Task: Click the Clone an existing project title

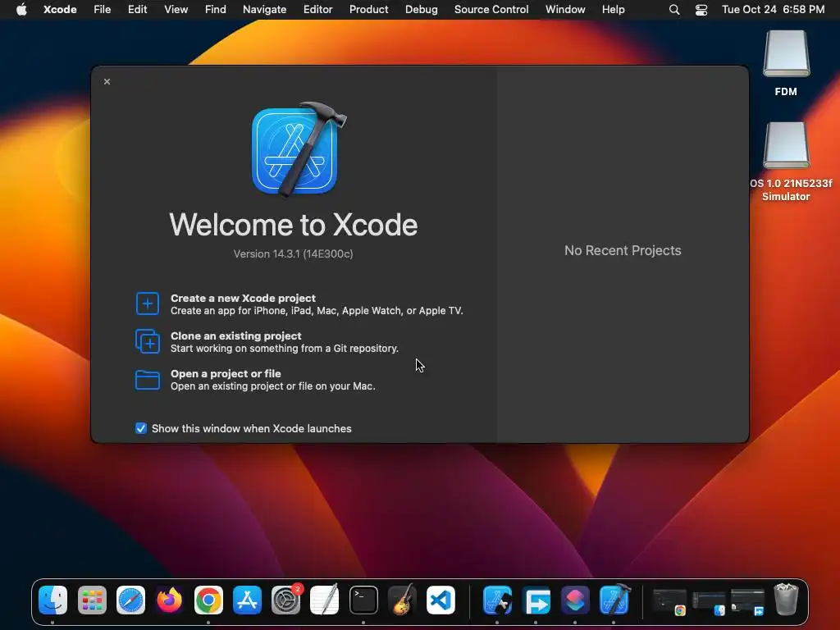Action: pos(235,336)
